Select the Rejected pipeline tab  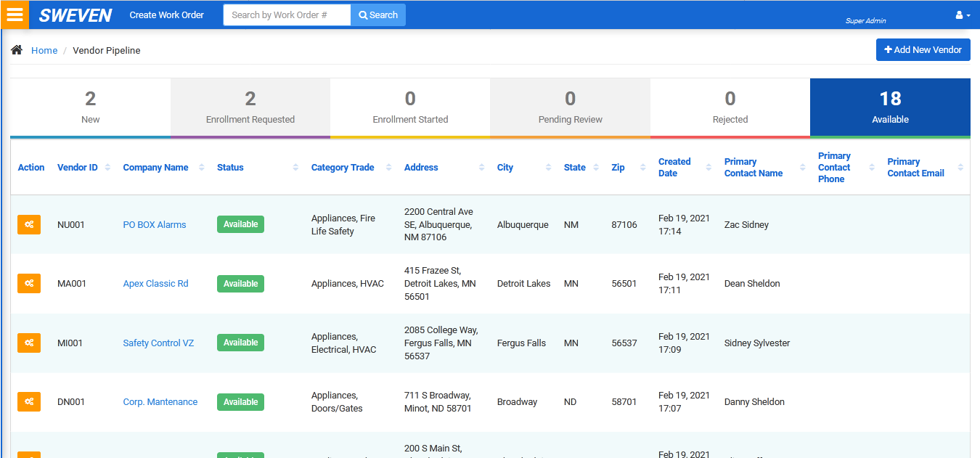(x=730, y=107)
